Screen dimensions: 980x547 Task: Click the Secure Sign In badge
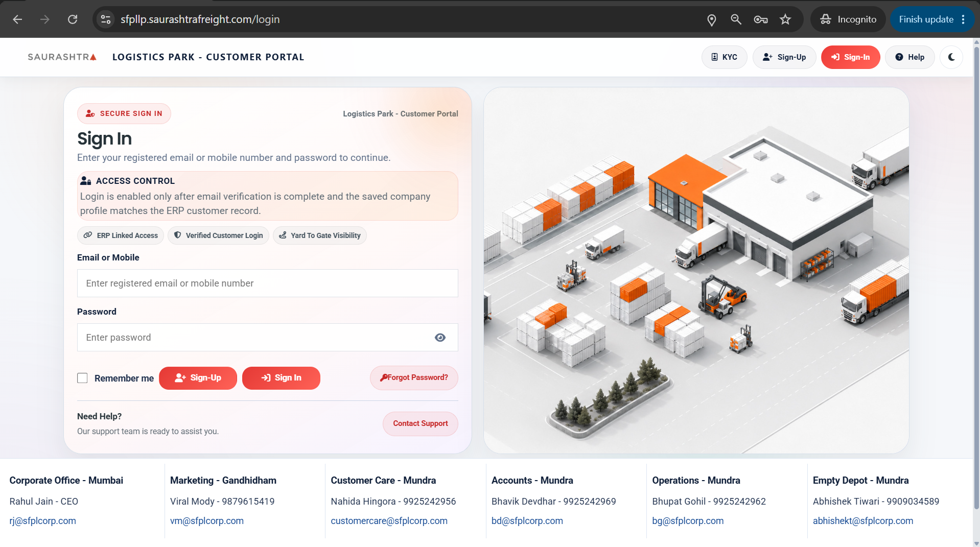(x=124, y=113)
